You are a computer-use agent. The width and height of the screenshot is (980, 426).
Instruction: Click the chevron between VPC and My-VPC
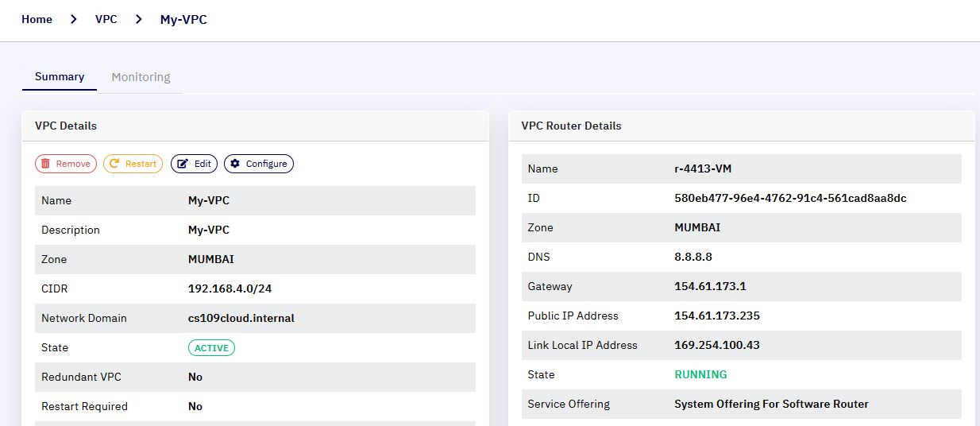tap(139, 19)
